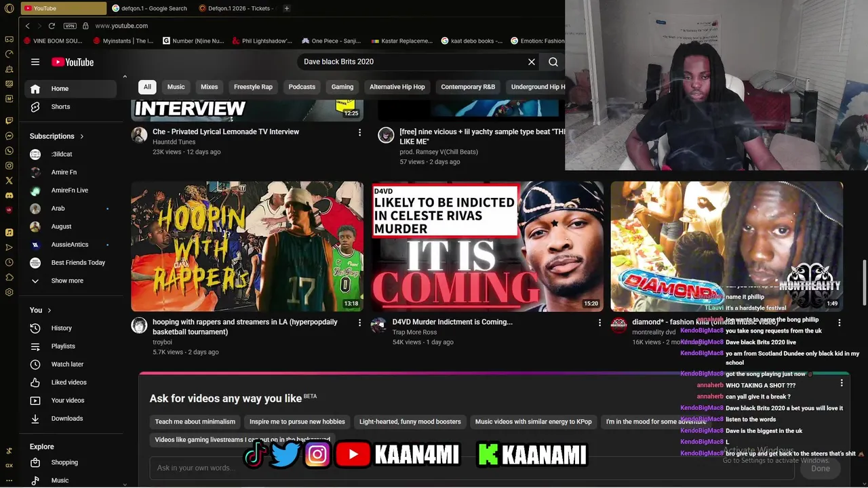Click the YouTube logo
Image resolution: width=868 pixels, height=488 pixels.
[73, 62]
